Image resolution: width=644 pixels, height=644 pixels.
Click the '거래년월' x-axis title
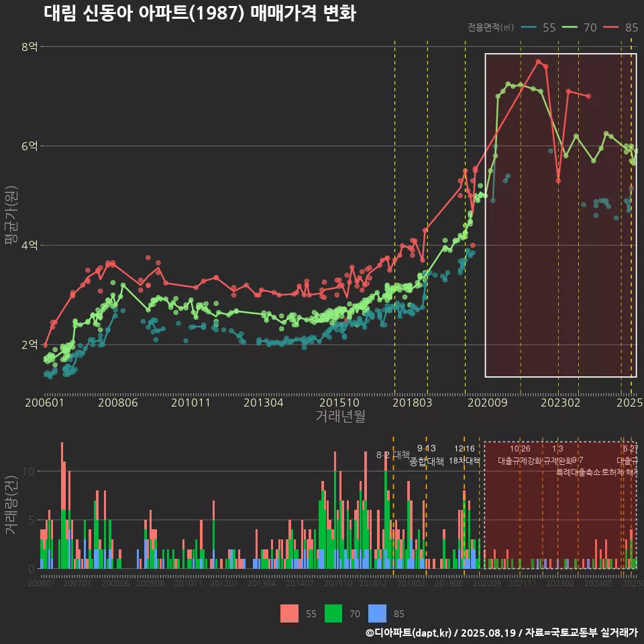[x=341, y=416]
